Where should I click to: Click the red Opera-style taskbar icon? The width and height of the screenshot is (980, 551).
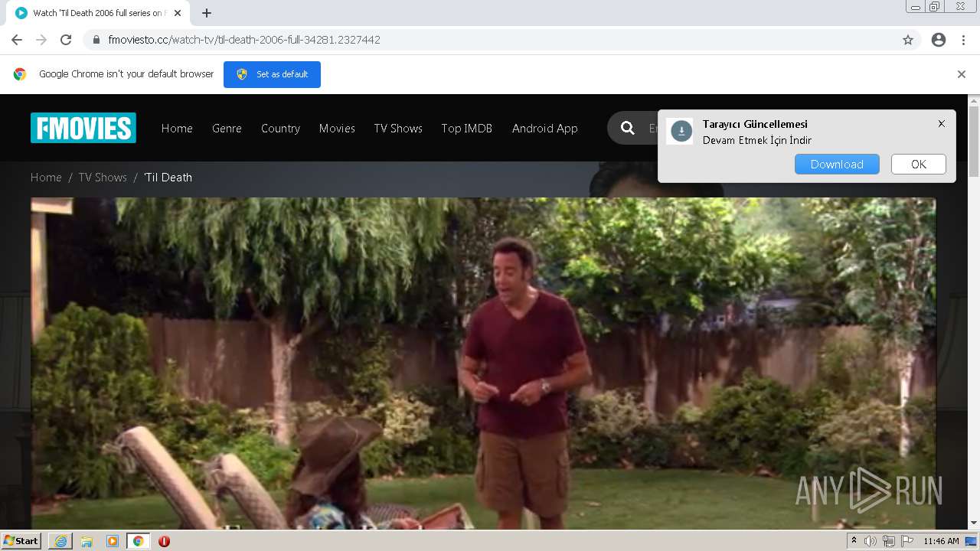164,541
